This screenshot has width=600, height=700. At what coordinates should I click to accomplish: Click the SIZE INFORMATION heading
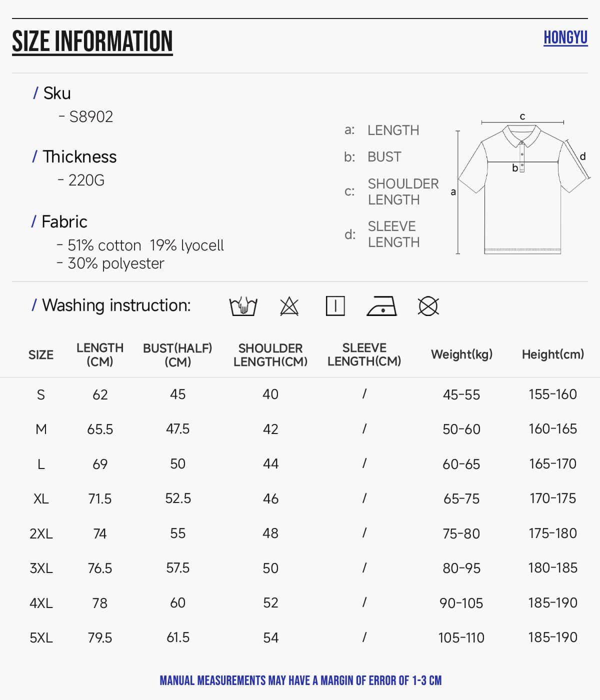(x=92, y=41)
